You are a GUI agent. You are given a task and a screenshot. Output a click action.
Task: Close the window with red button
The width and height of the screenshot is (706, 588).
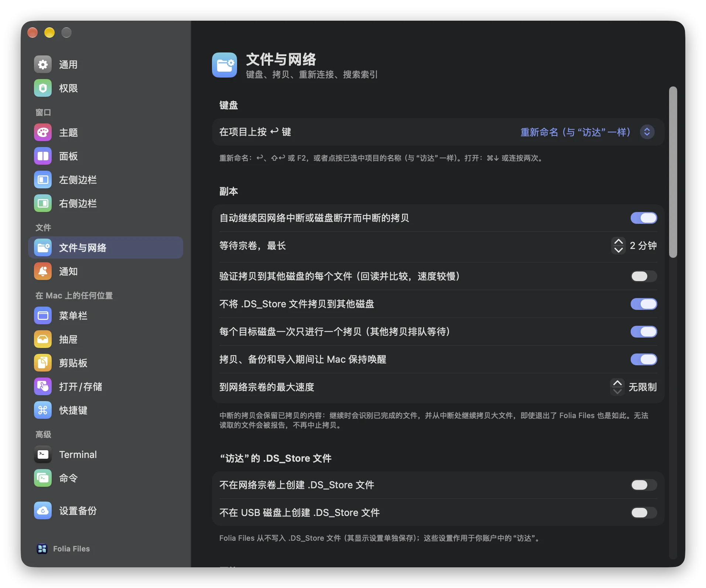coord(32,33)
